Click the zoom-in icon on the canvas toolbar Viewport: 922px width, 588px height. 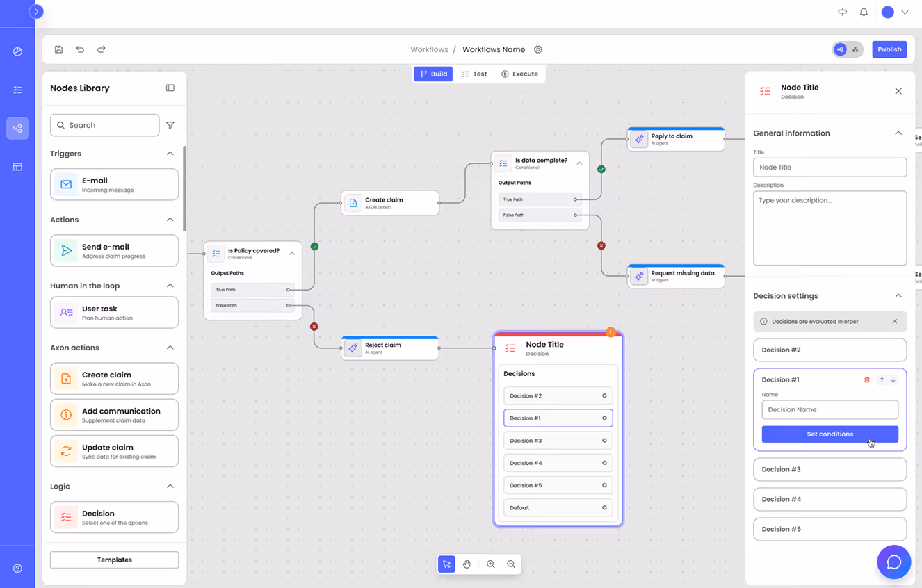[491, 564]
